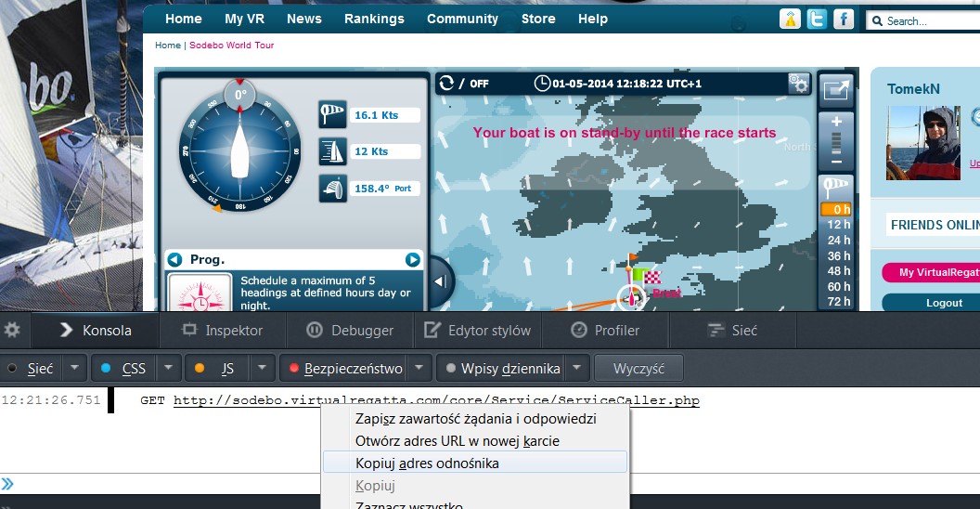
Task: Switch to the Sieć devtools tab
Action: click(732, 330)
